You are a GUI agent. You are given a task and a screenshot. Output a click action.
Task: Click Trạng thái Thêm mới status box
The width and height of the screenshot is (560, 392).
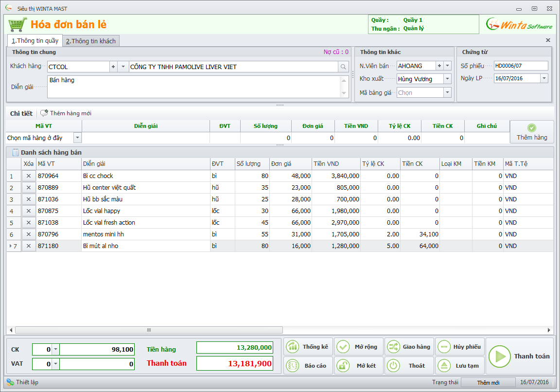pos(488,382)
